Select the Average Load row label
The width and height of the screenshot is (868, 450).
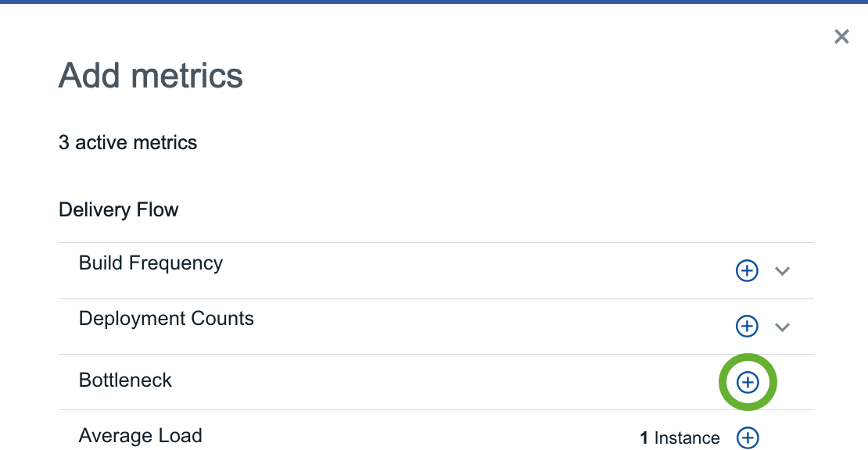click(140, 436)
